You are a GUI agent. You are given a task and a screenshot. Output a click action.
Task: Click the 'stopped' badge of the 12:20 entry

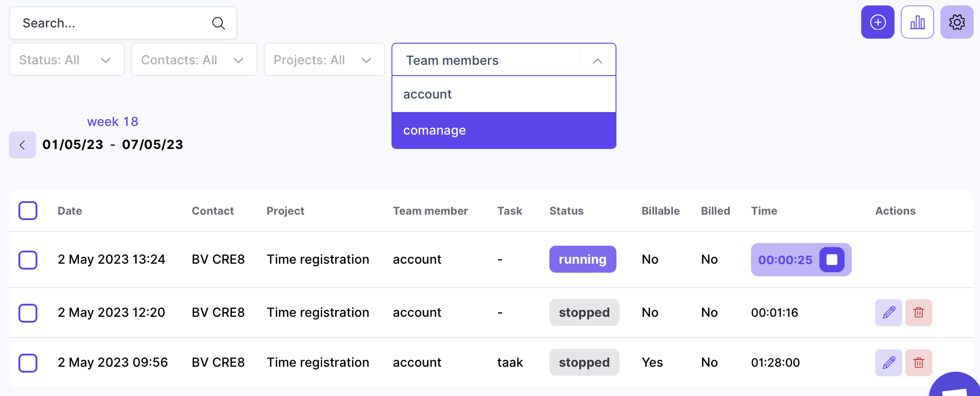click(x=584, y=312)
